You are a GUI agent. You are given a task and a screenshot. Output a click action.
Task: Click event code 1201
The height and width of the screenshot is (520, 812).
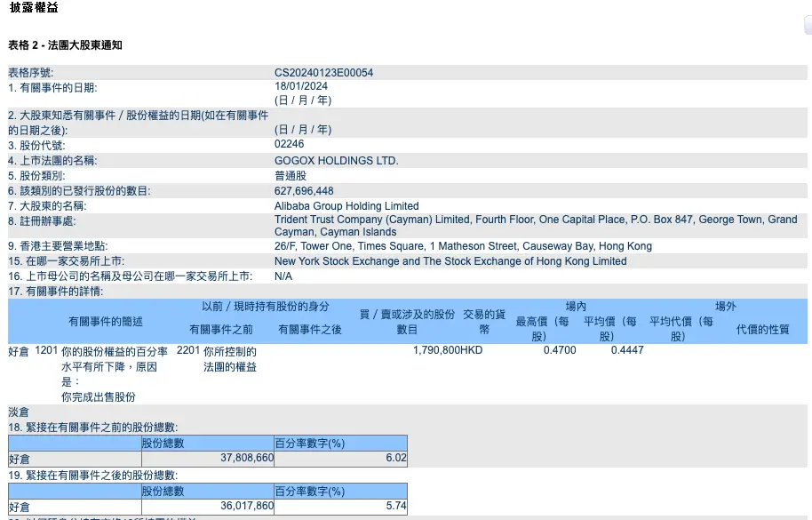(x=46, y=350)
